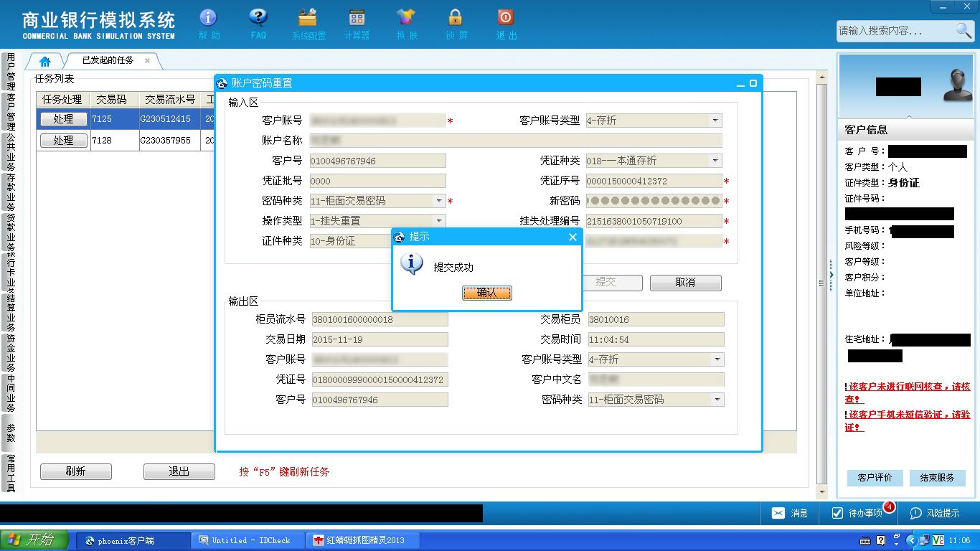The width and height of the screenshot is (980, 551).
Task: Open the 常用工具 sidebar tab
Action: (11, 473)
